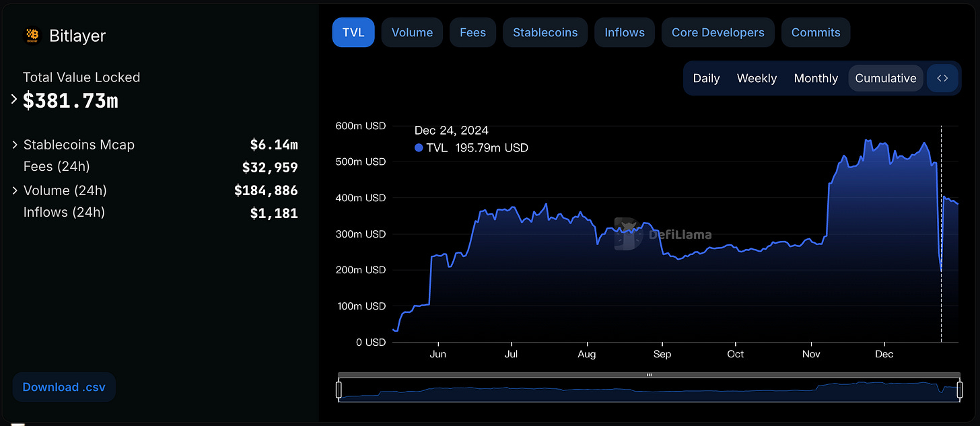The image size is (980, 426).
Task: Expand the Total Value Locked breakdown
Action: [x=14, y=100]
